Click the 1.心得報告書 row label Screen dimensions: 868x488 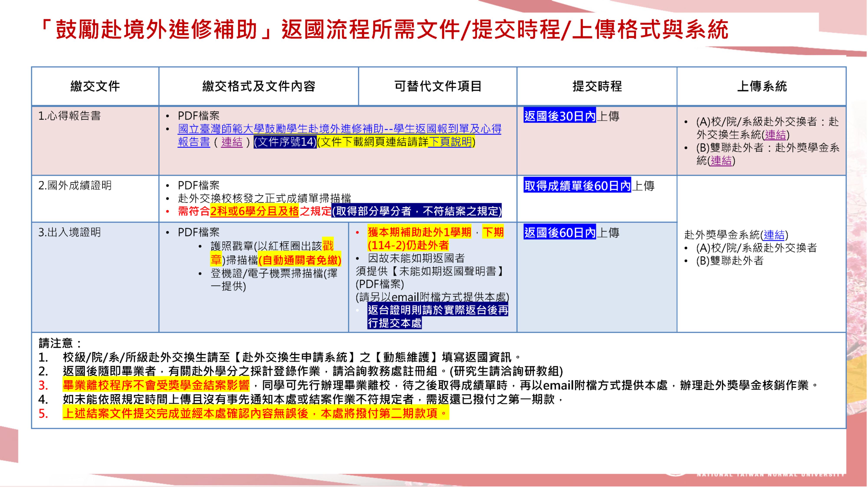pyautogui.click(x=70, y=116)
